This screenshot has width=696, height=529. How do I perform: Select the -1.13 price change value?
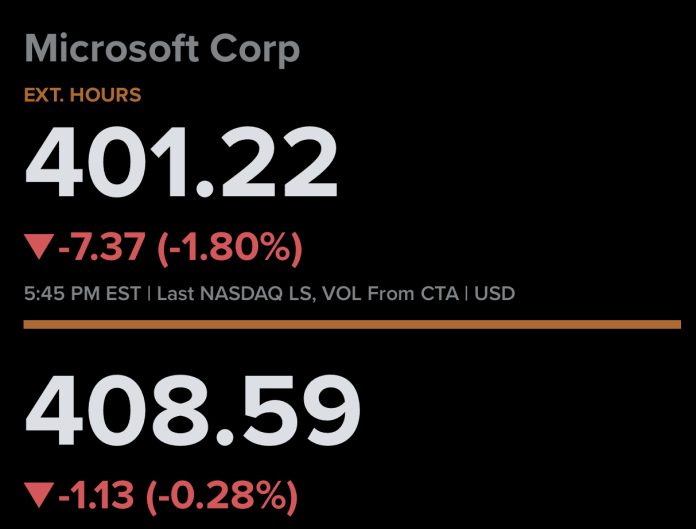coord(96,493)
